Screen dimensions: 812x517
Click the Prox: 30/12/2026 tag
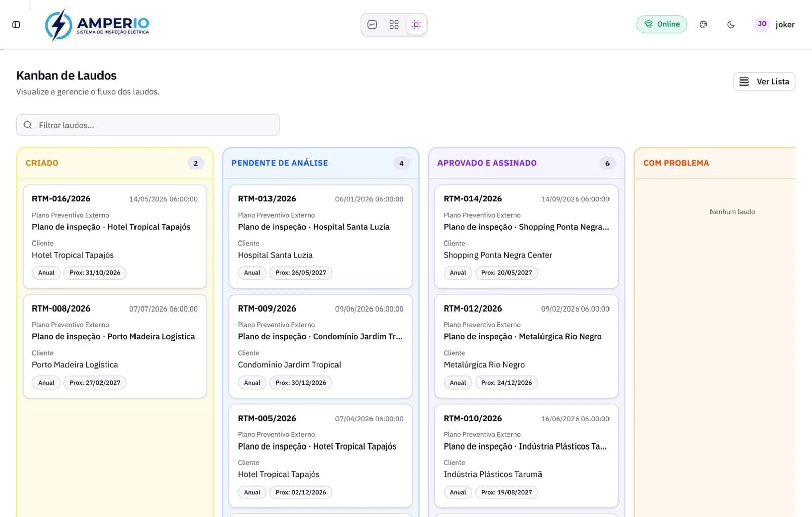point(300,383)
